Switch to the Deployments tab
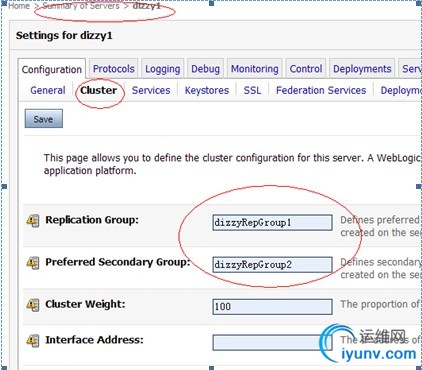 tap(362, 69)
